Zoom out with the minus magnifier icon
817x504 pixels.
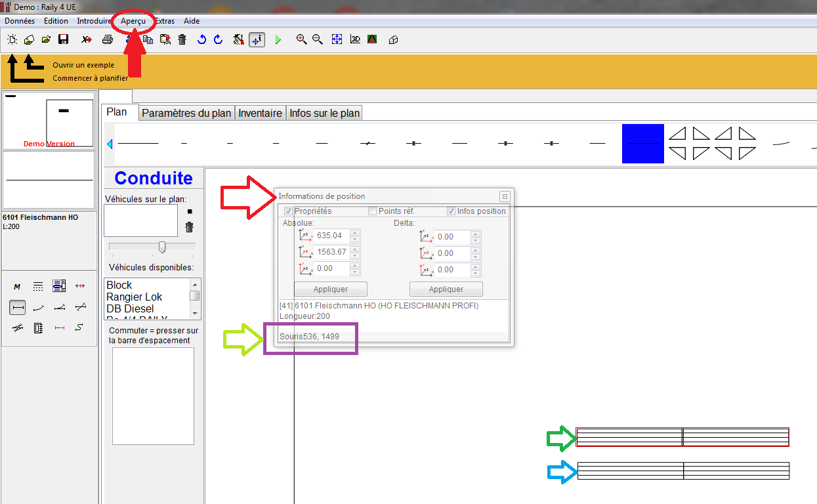318,39
